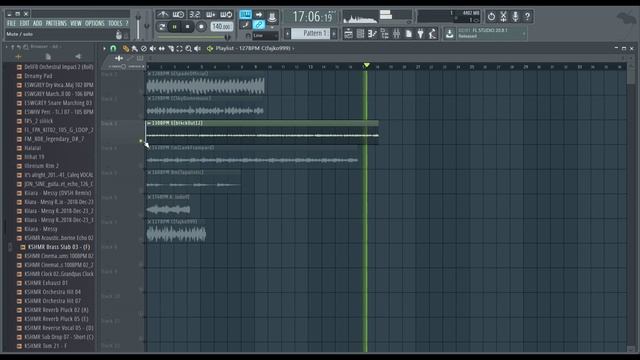The image size is (640, 360).
Task: Select the playlist Mute tool
Action: pyautogui.click(x=153, y=49)
